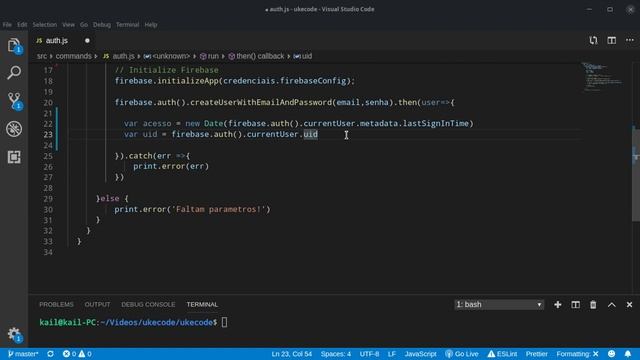Click the Open Changes compare icon
The width and height of the screenshot is (640, 360).
click(x=593, y=40)
